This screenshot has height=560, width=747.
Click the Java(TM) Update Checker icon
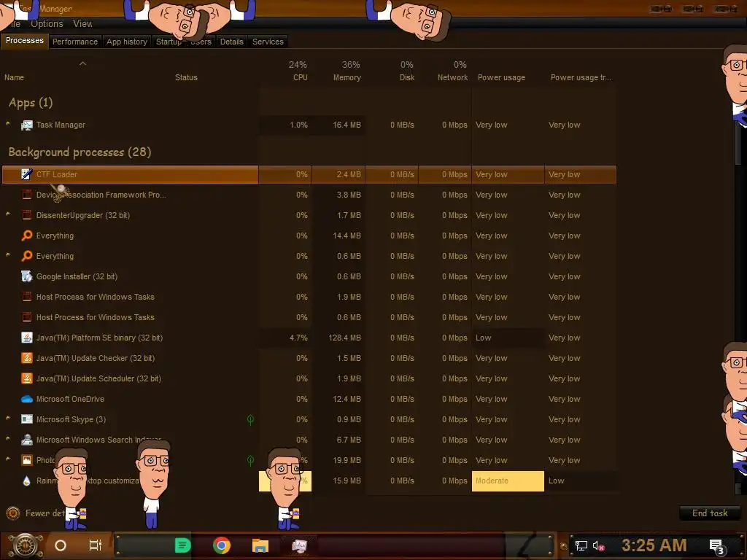pos(27,358)
